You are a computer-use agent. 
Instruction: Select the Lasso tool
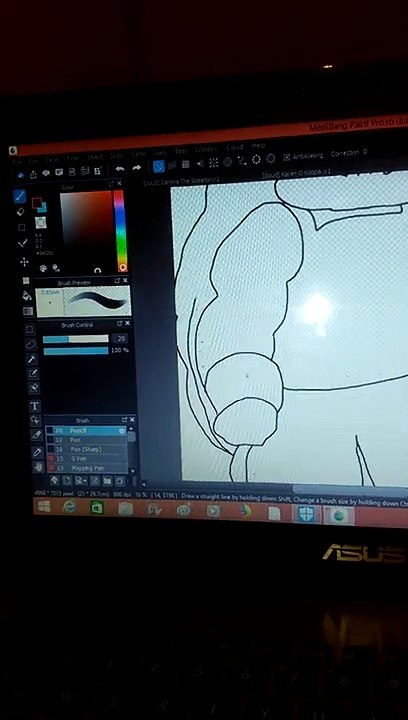tap(31, 343)
